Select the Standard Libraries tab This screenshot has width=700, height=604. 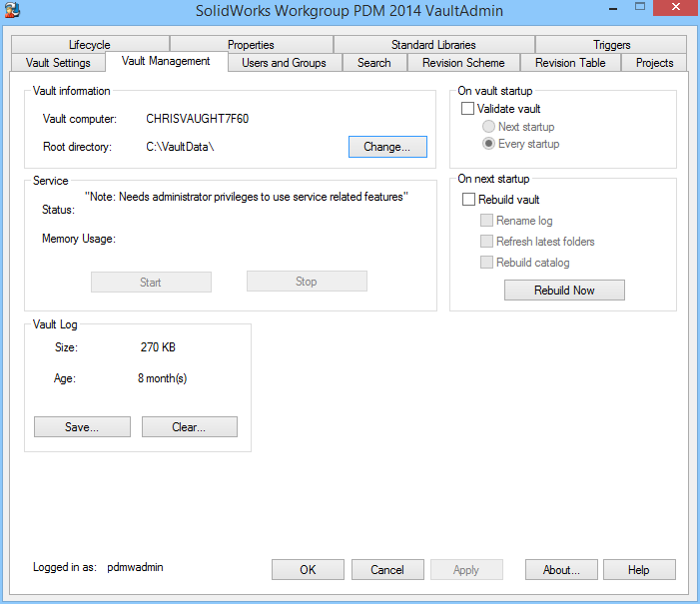pos(433,45)
